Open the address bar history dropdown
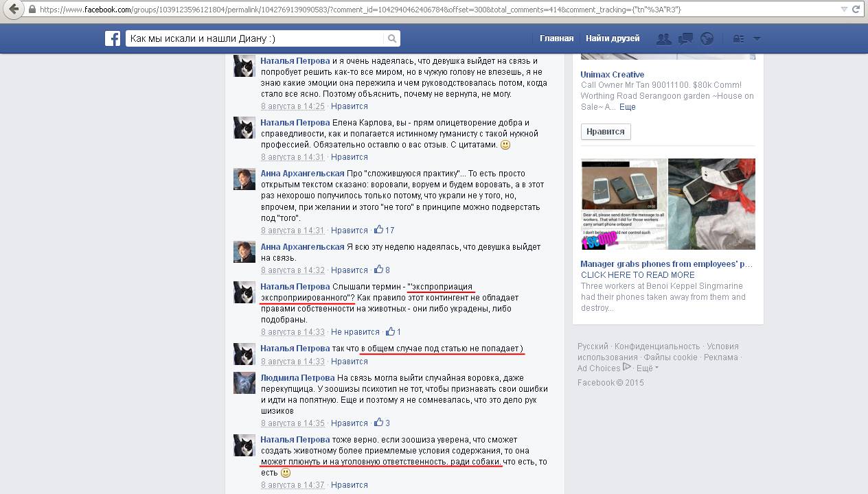868x494 pixels. point(844,10)
